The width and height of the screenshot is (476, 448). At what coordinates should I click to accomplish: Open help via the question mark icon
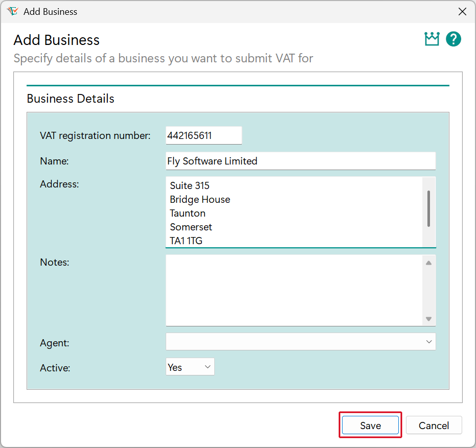click(454, 39)
